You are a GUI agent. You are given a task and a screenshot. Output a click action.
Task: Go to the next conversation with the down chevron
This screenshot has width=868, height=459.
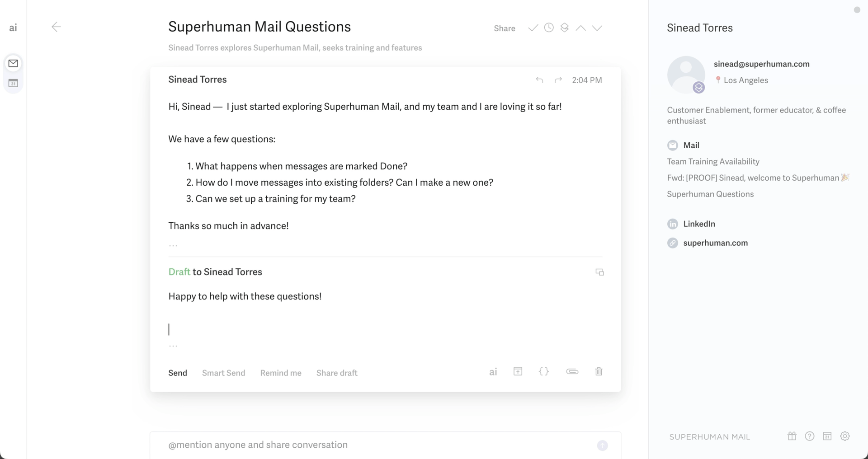pos(597,28)
